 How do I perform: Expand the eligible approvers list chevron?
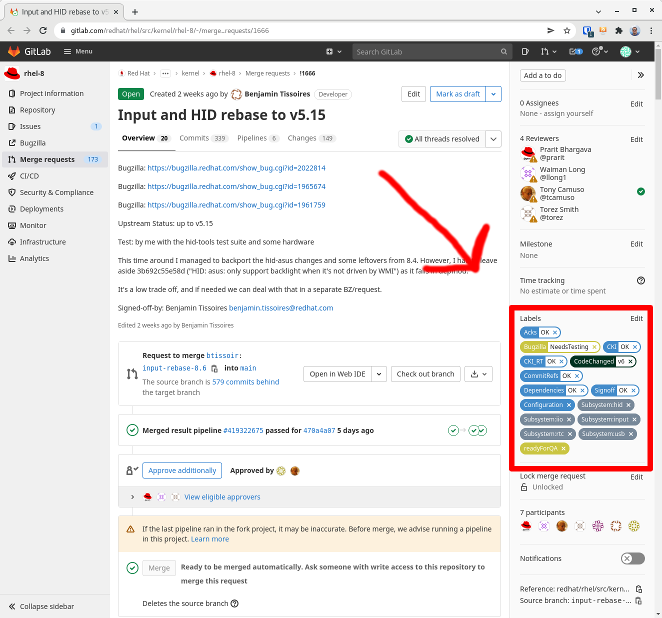coord(133,497)
